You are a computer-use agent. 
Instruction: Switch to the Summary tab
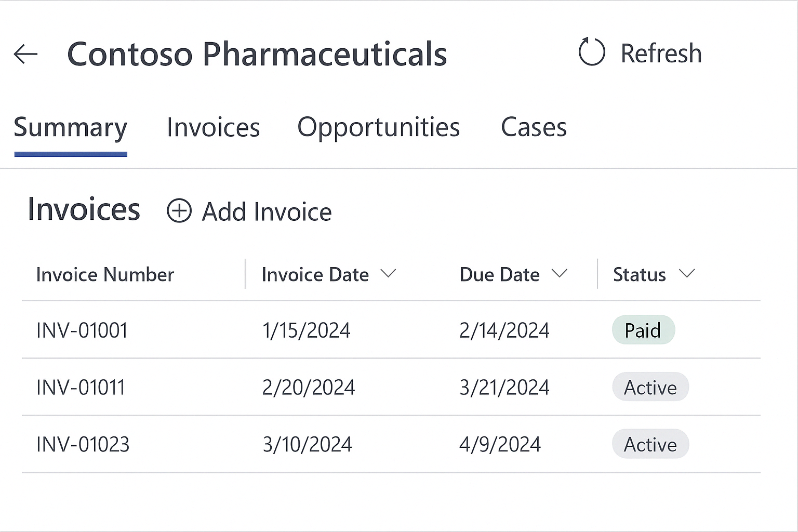click(x=71, y=127)
